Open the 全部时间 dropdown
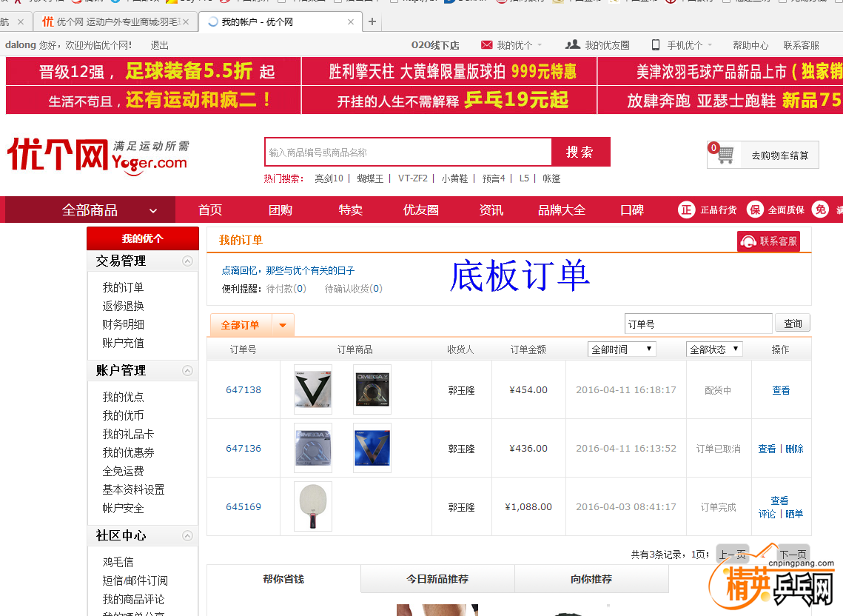843x616 pixels. pos(620,349)
